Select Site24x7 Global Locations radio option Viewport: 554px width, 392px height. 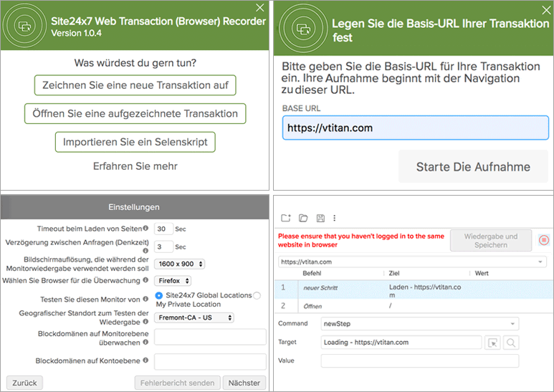159,295
